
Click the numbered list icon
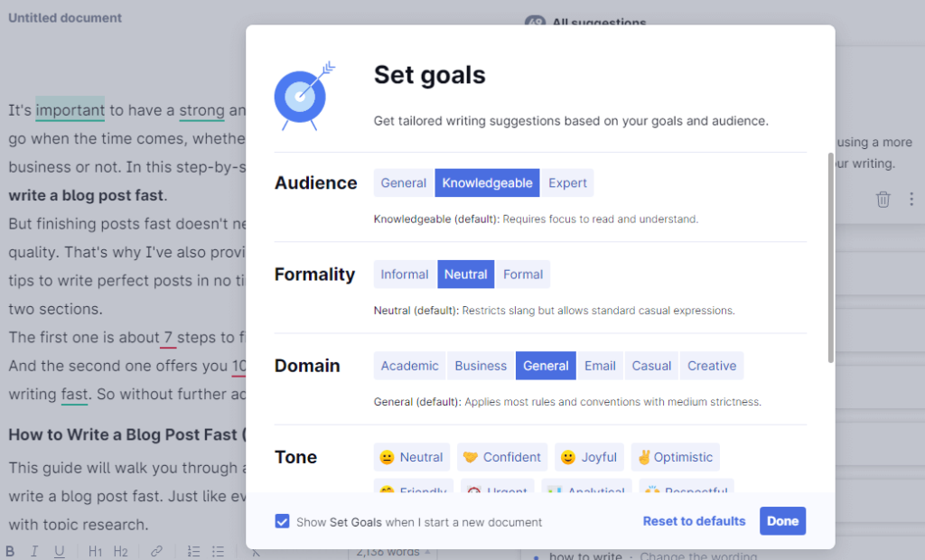(193, 552)
